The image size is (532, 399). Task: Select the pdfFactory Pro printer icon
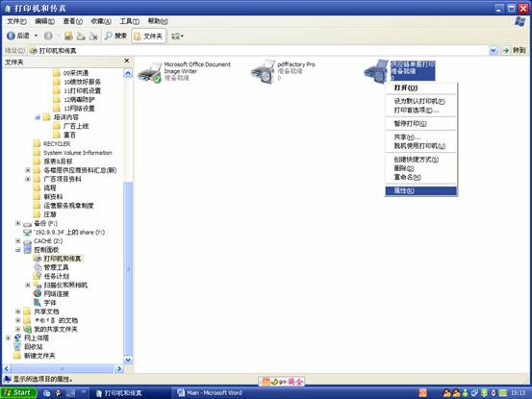click(x=263, y=71)
